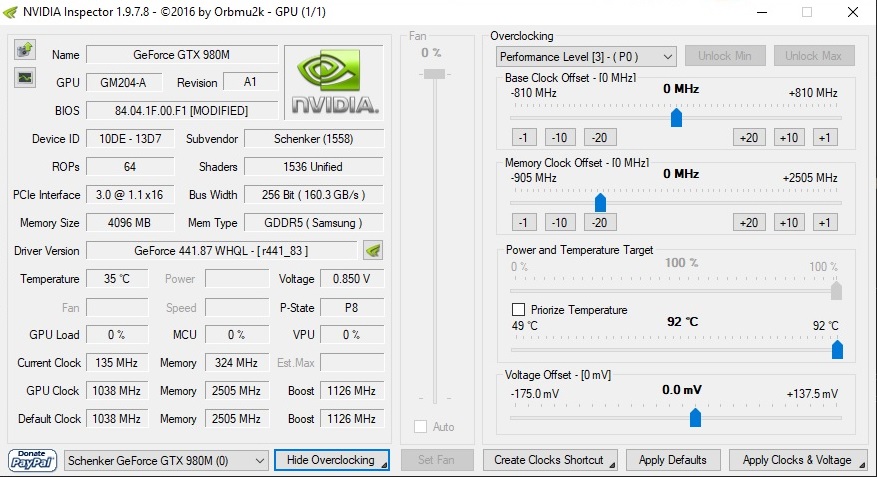Click the Voltage value 0.850 V
Viewport: 877px width, 477px height.
pos(352,278)
